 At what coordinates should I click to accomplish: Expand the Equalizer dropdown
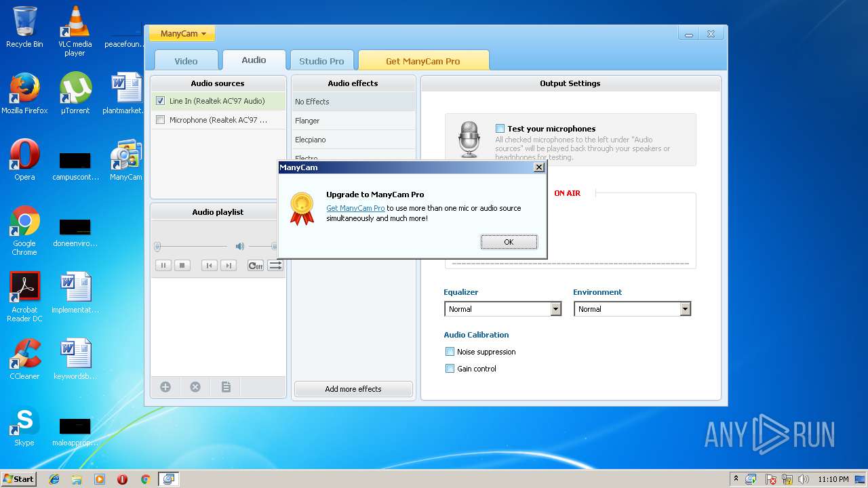[556, 309]
